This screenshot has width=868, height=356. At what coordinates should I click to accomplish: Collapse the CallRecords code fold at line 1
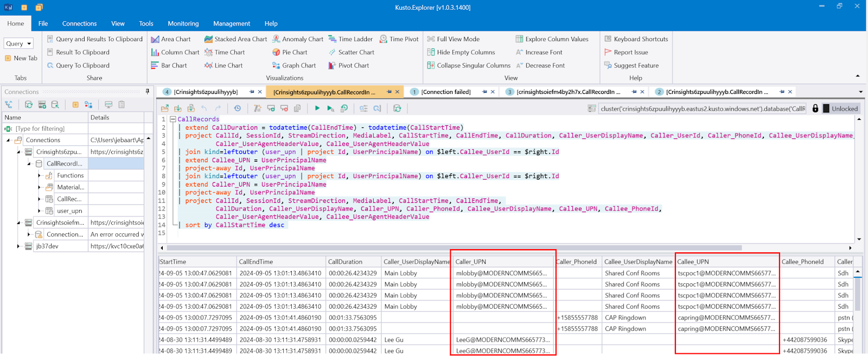[173, 119]
